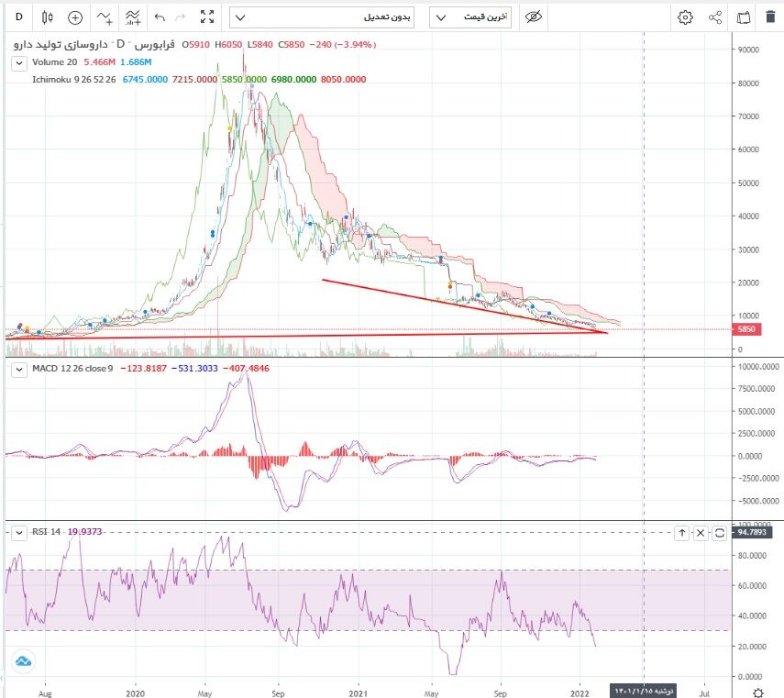Viewport: 784px width, 698px height.
Task: Share the chart via share icon
Action: pos(715,17)
